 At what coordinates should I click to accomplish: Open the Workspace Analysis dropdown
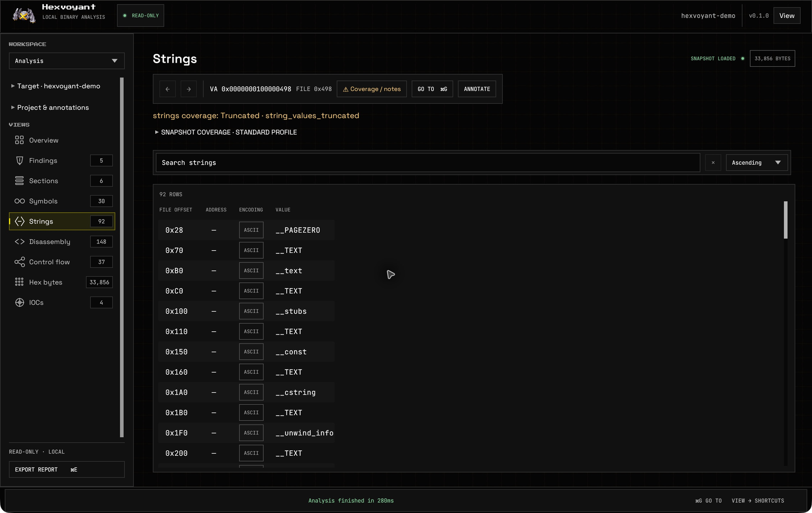(67, 61)
